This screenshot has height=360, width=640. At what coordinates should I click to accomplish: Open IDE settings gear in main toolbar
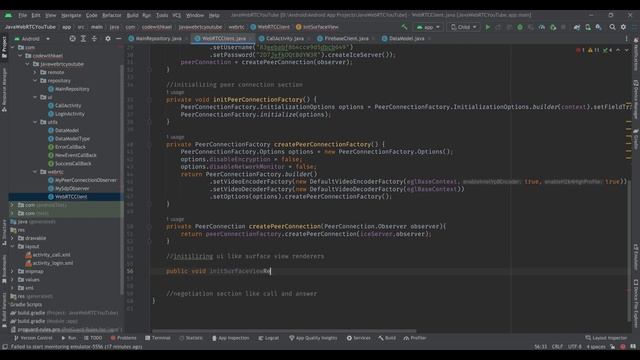(623, 27)
